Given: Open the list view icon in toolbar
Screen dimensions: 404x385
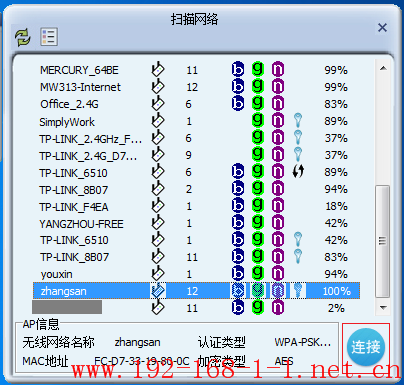Looking at the screenshot, I should pyautogui.click(x=49, y=37).
